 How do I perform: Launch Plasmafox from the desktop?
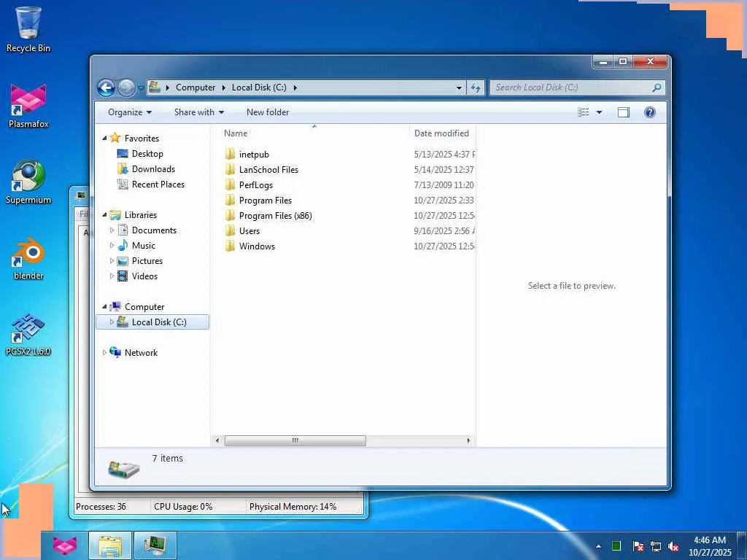(x=28, y=106)
